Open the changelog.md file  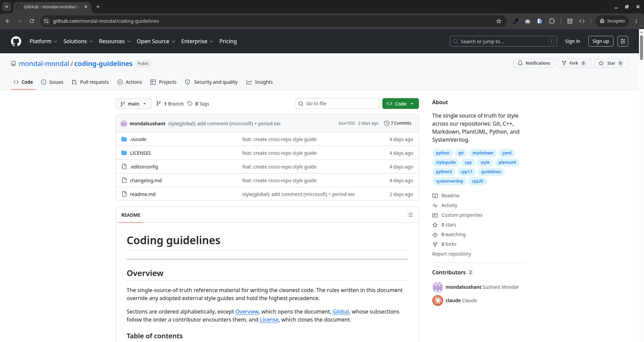(146, 181)
